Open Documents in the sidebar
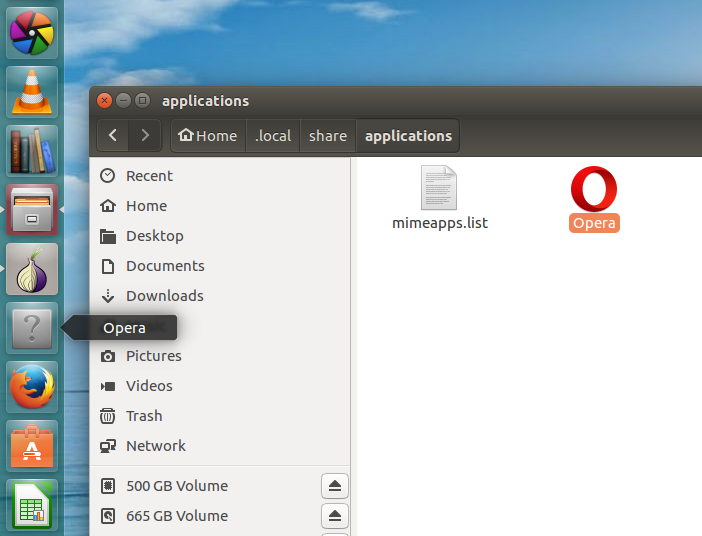 click(x=220, y=266)
